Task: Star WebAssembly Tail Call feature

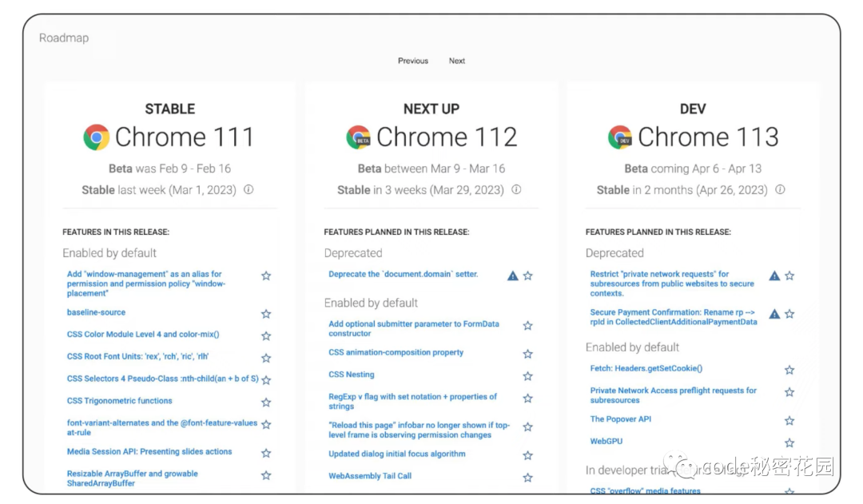Action: click(x=528, y=477)
